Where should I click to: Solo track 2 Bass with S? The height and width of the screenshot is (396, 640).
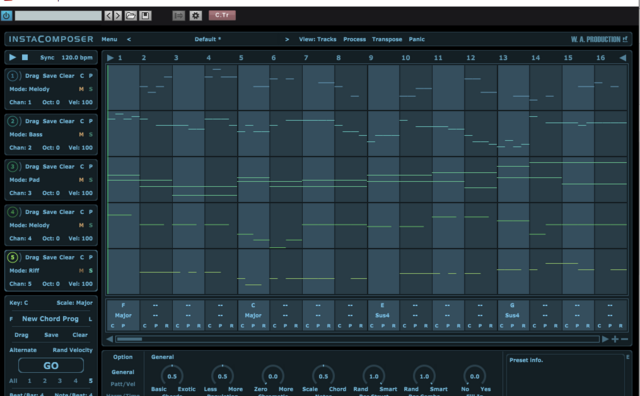tap(91, 134)
